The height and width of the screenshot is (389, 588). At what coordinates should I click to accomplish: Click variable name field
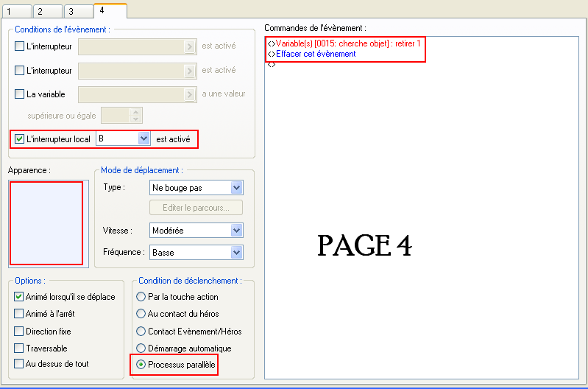coord(131,94)
